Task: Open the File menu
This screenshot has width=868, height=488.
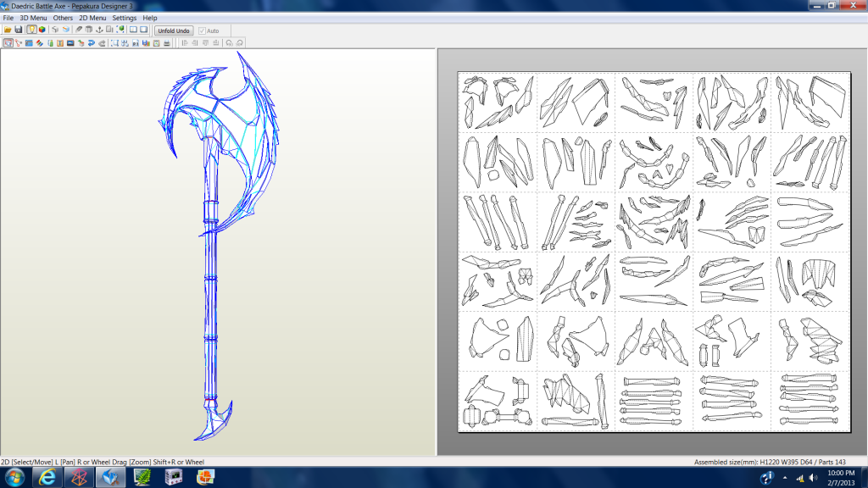Action: coord(8,18)
